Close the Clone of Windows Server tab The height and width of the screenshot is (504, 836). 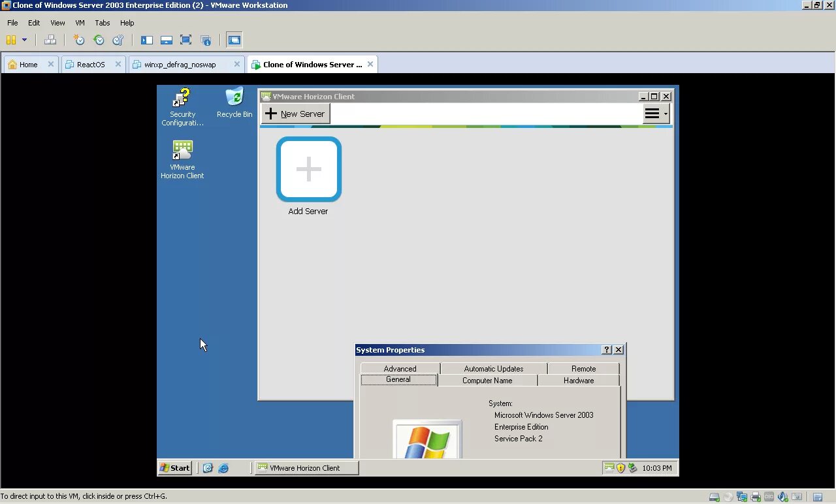click(370, 64)
